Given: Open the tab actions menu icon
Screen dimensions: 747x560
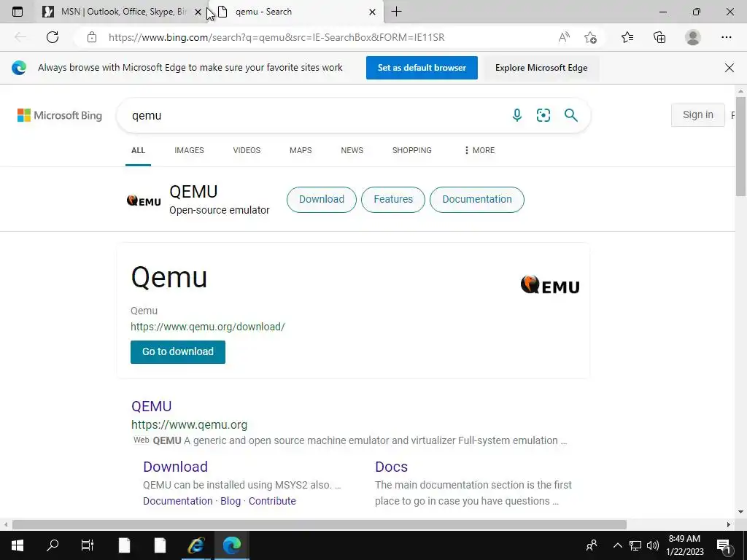Looking at the screenshot, I should (18, 12).
